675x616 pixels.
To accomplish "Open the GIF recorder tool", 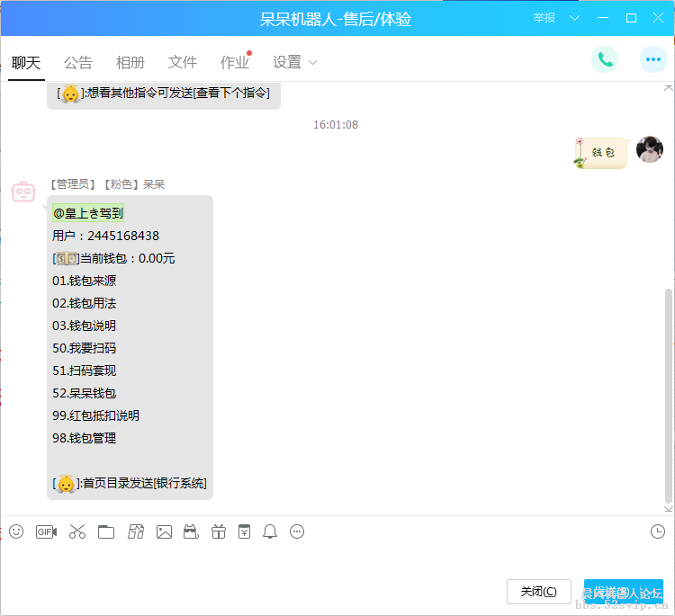I will [46, 532].
